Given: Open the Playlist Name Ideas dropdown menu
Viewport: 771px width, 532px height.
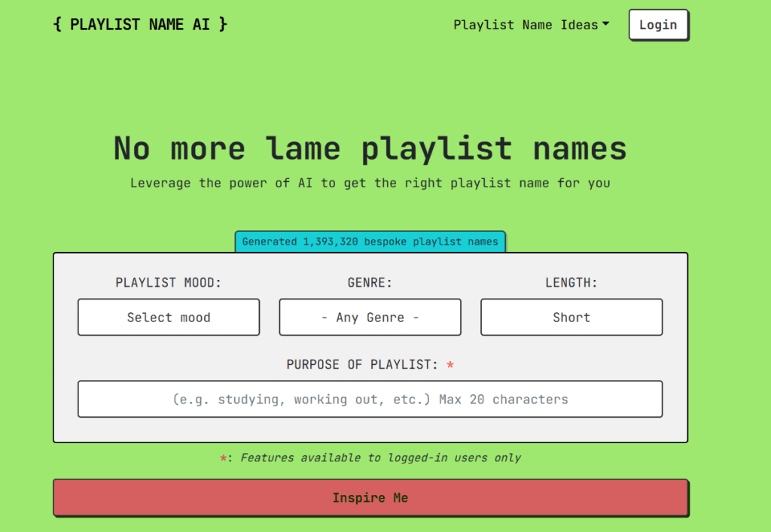Looking at the screenshot, I should click(531, 25).
